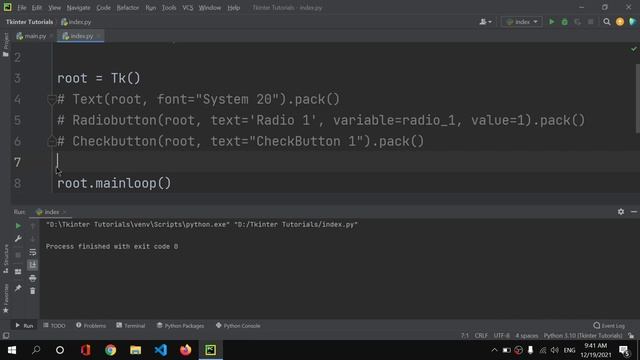The image size is (640, 360).
Task: Open Run panel settings gear
Action: tap(621, 212)
